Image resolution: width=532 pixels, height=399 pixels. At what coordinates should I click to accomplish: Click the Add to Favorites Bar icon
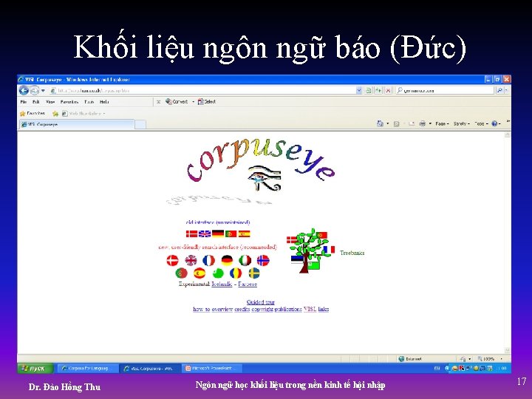tap(55, 113)
